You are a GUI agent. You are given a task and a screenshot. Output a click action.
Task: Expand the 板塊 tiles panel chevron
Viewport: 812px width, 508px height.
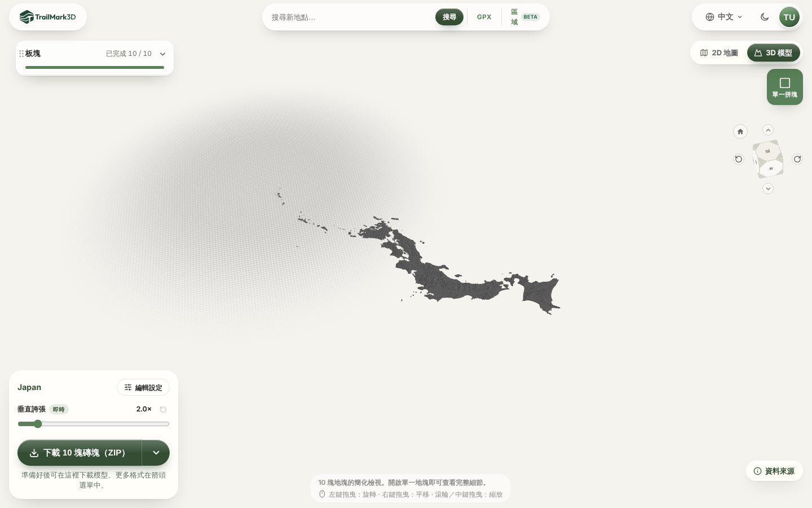(162, 54)
